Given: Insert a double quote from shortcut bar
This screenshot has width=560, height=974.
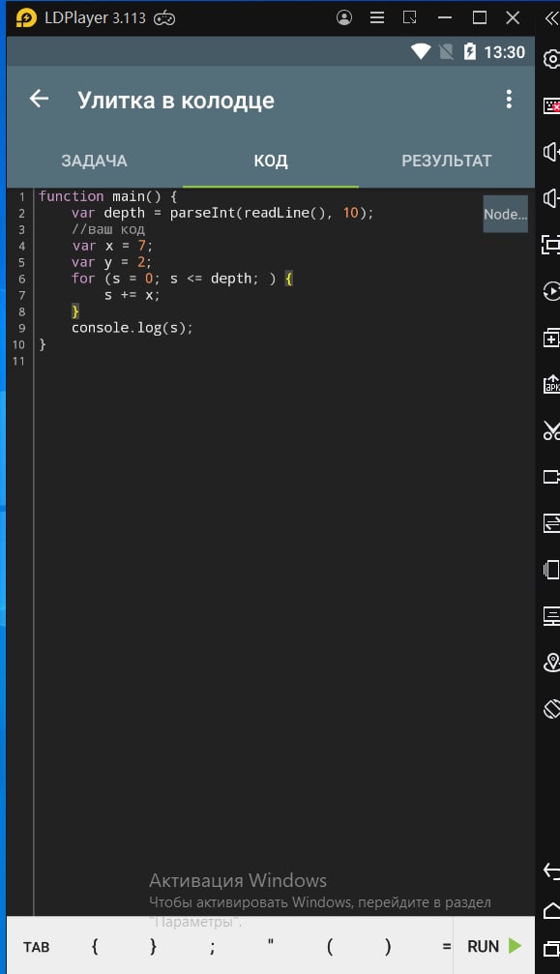Looking at the screenshot, I should point(271,943).
